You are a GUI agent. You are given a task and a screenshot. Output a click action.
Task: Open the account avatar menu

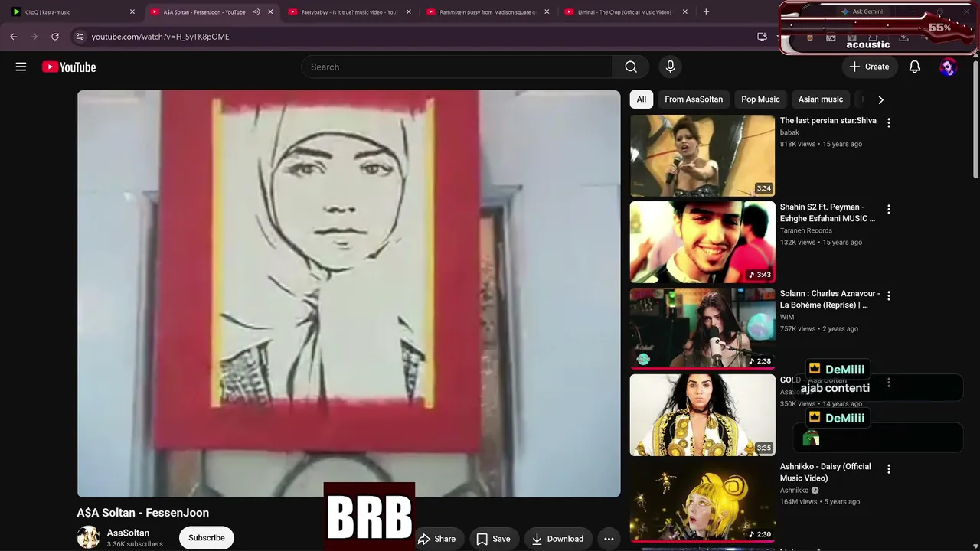click(948, 67)
